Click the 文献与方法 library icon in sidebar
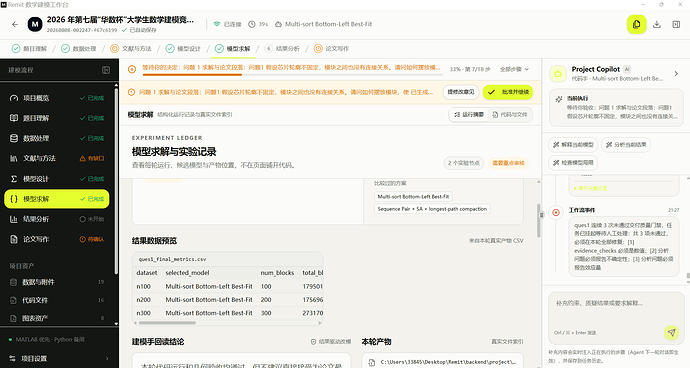The width and height of the screenshot is (690, 368). (14, 158)
